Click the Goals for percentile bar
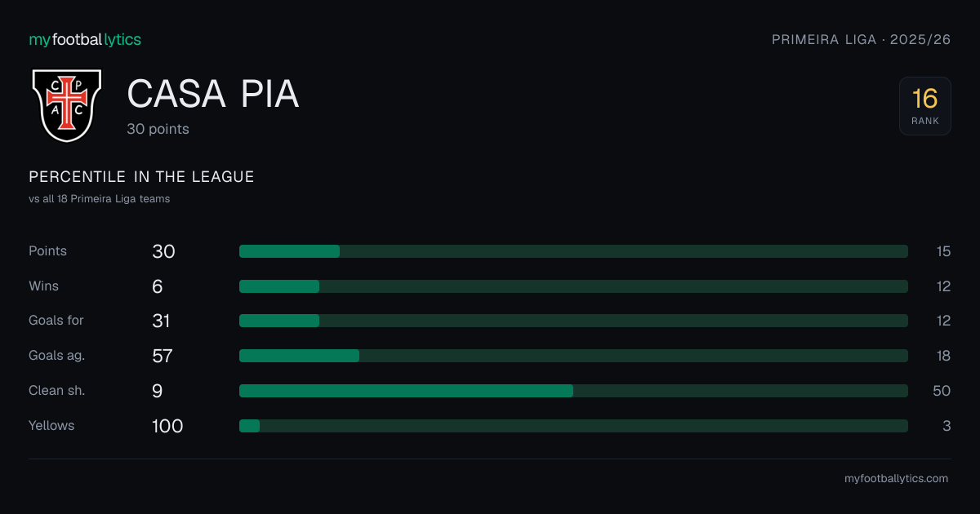Viewport: 980px width, 514px height. pyautogui.click(x=573, y=321)
